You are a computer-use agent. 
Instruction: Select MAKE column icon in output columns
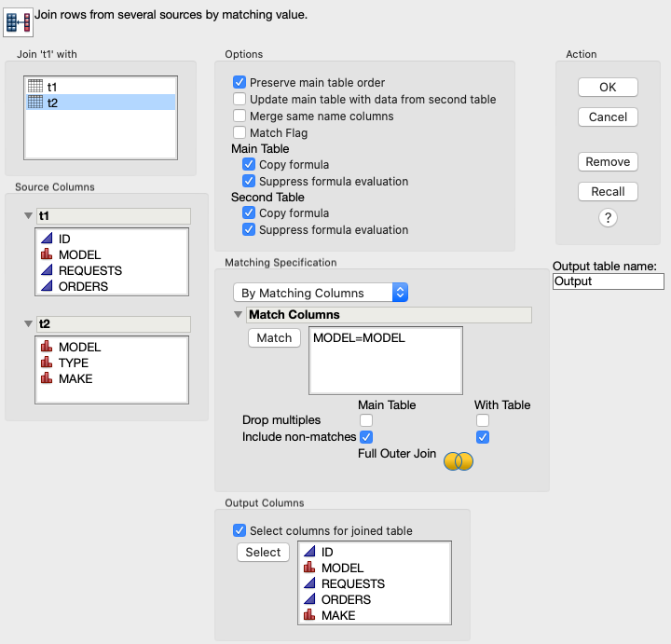click(x=309, y=615)
